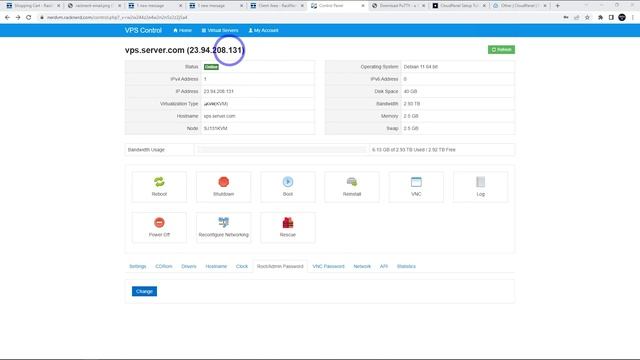
Task: Click the VPS Control brand link
Action: click(143, 30)
